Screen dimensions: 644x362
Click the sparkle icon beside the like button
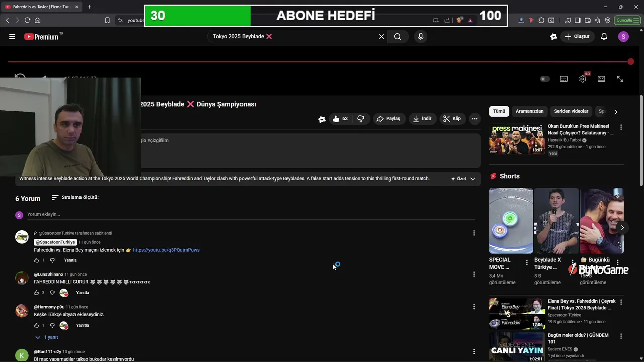click(322, 119)
